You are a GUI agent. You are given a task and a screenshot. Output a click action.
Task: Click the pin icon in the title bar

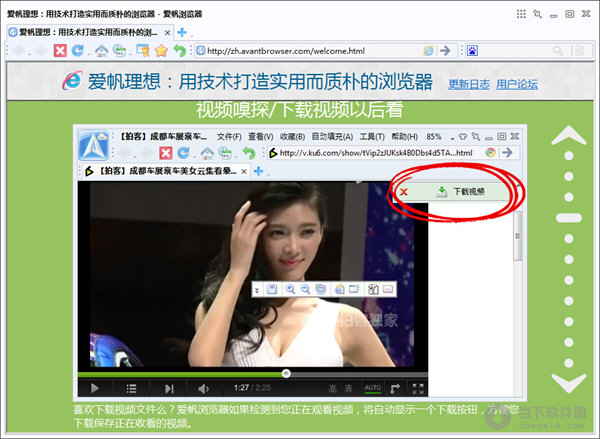(x=537, y=14)
